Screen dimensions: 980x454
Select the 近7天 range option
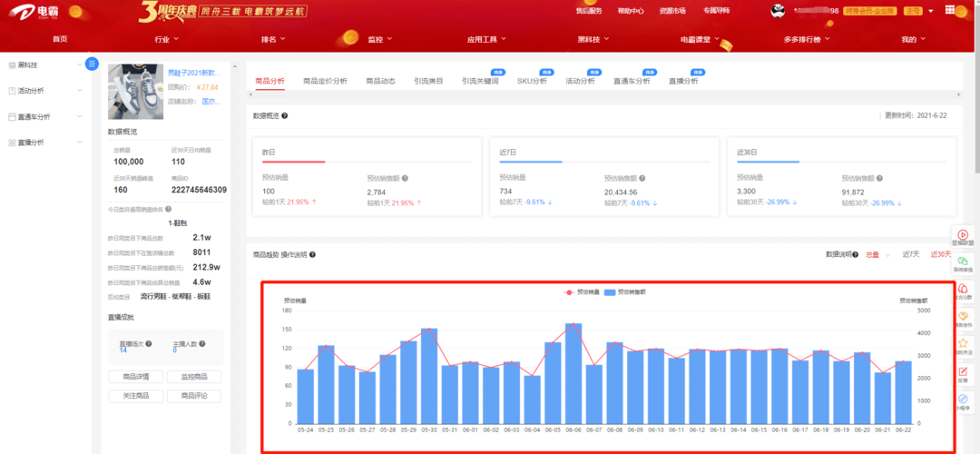911,254
